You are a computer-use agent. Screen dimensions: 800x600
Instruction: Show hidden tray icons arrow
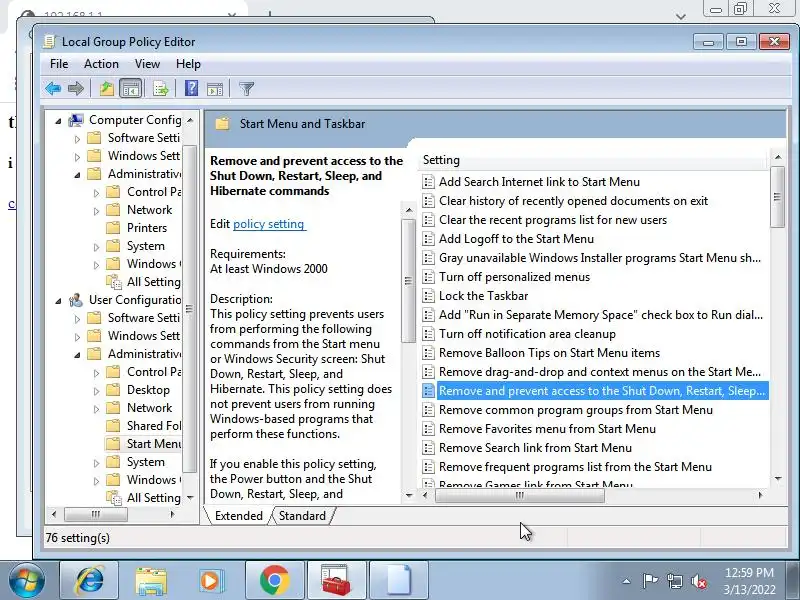coord(627,581)
